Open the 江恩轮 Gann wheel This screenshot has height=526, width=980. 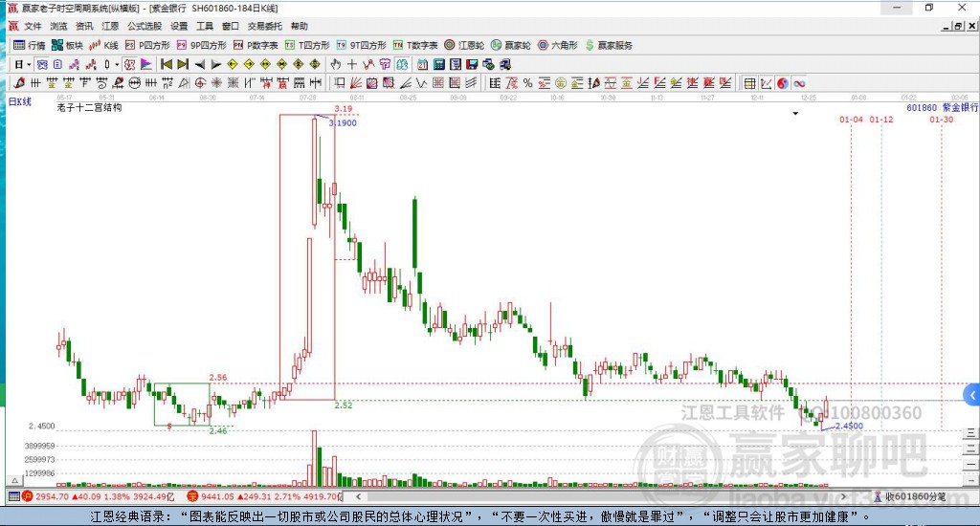464,45
